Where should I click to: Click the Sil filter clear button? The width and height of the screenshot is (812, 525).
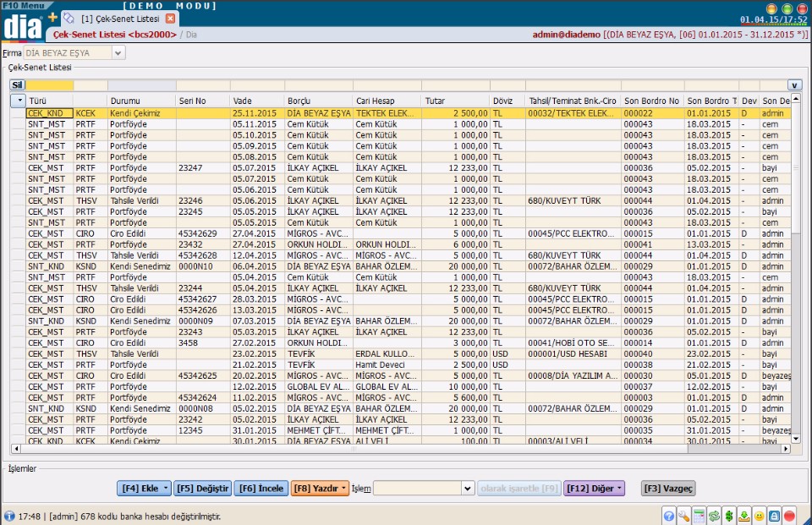coord(18,85)
